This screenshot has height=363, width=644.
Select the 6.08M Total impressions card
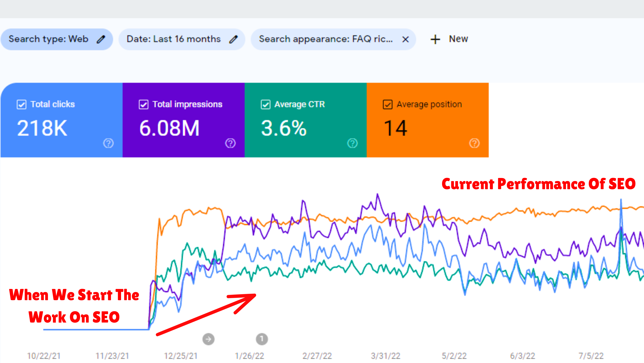point(170,128)
